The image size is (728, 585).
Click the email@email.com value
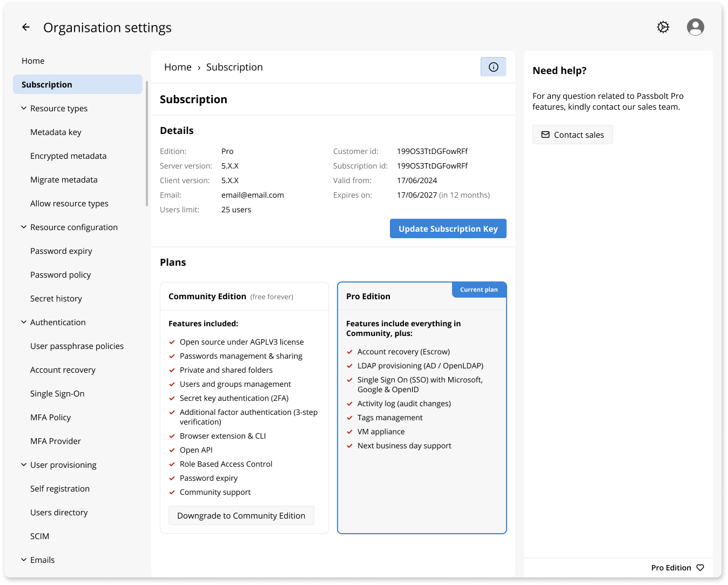tap(253, 195)
